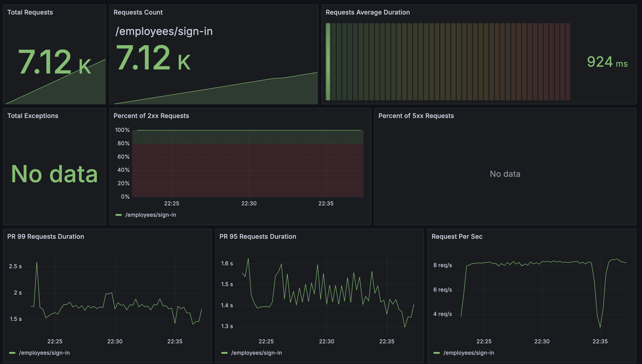
Task: Toggle /employees/sign-in legend in Request Per Sec
Action: pyautogui.click(x=469, y=353)
